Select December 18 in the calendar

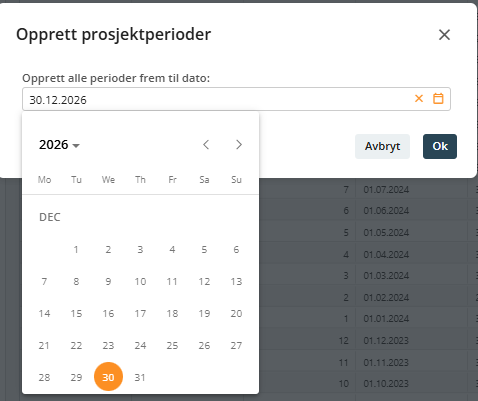click(172, 313)
